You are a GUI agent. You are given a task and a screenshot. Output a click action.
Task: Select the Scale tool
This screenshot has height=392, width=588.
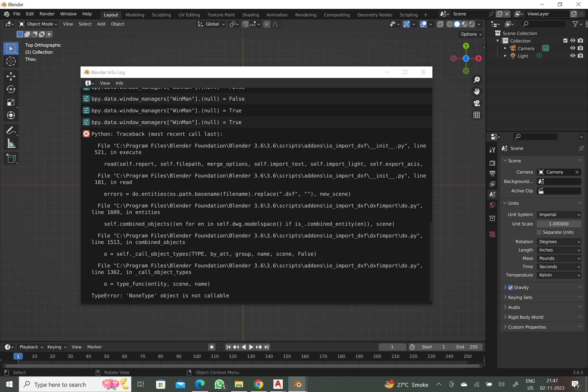point(11,102)
